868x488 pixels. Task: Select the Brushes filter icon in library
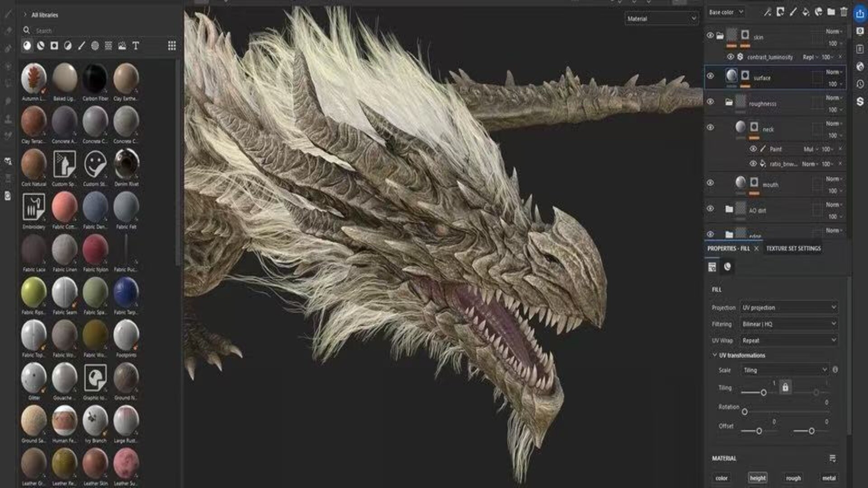[x=81, y=46]
